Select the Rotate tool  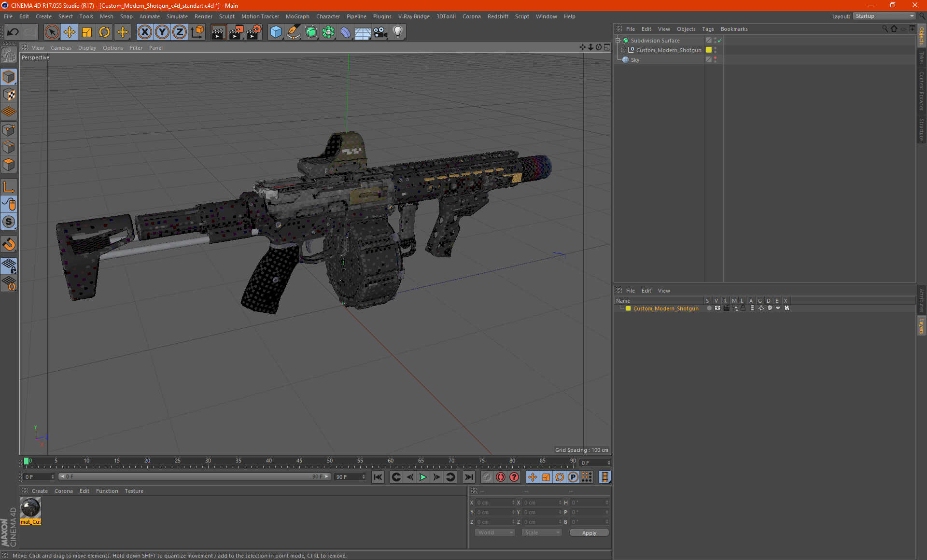click(104, 32)
